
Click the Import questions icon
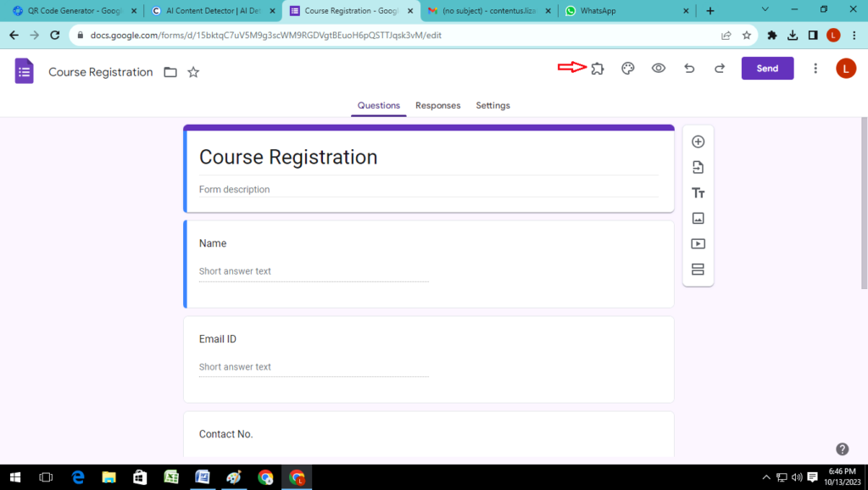pyautogui.click(x=698, y=167)
